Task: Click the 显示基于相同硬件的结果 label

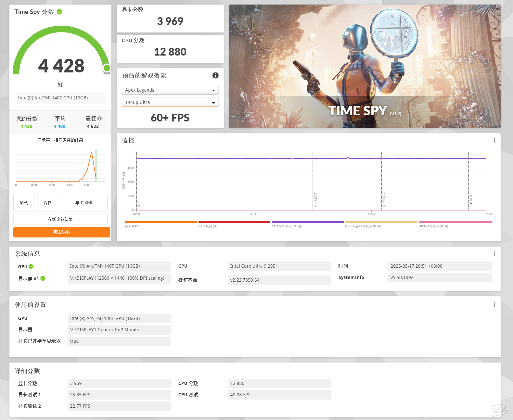Action: coord(60,140)
